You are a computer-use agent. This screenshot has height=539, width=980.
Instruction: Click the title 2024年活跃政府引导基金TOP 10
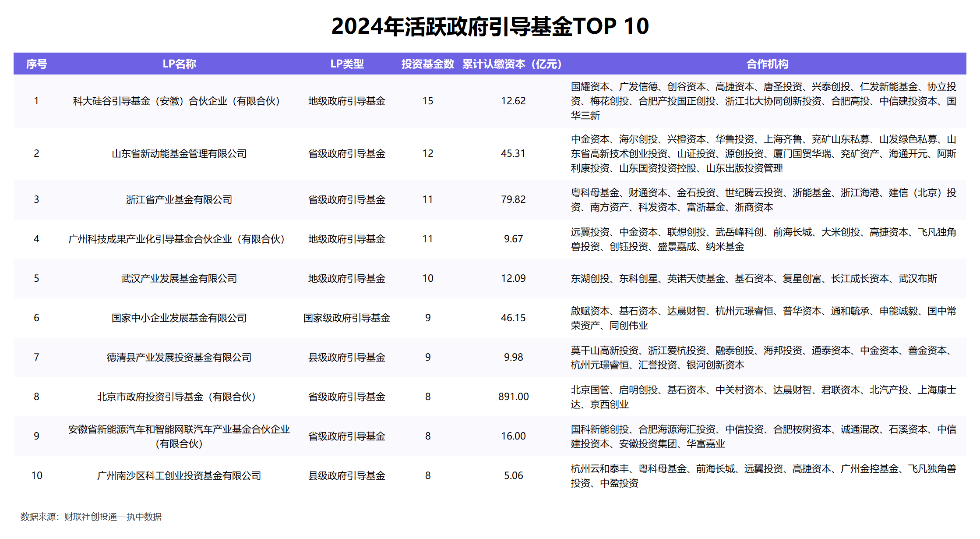click(x=490, y=26)
